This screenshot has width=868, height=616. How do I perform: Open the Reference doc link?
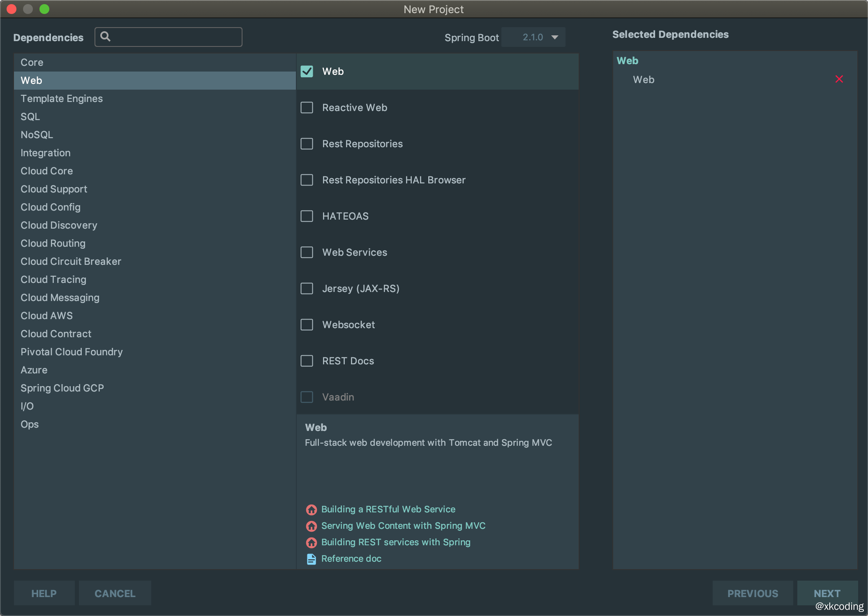pos(351,559)
